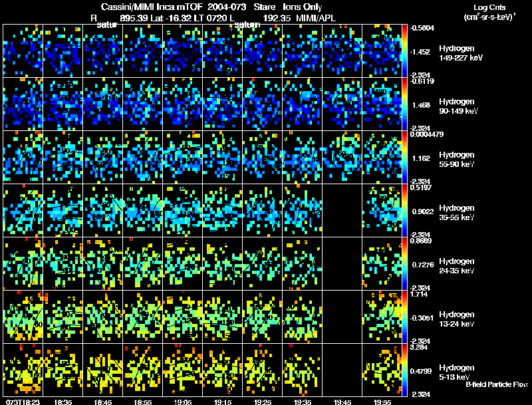The height and width of the screenshot is (405, 532).
Task: Select the Hydrogen 149-227 keV panel at 19:15
Action: pyautogui.click(x=222, y=51)
